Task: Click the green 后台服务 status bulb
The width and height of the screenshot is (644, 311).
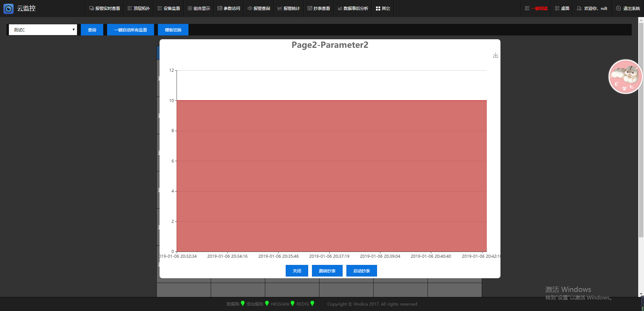Action: pyautogui.click(x=267, y=303)
